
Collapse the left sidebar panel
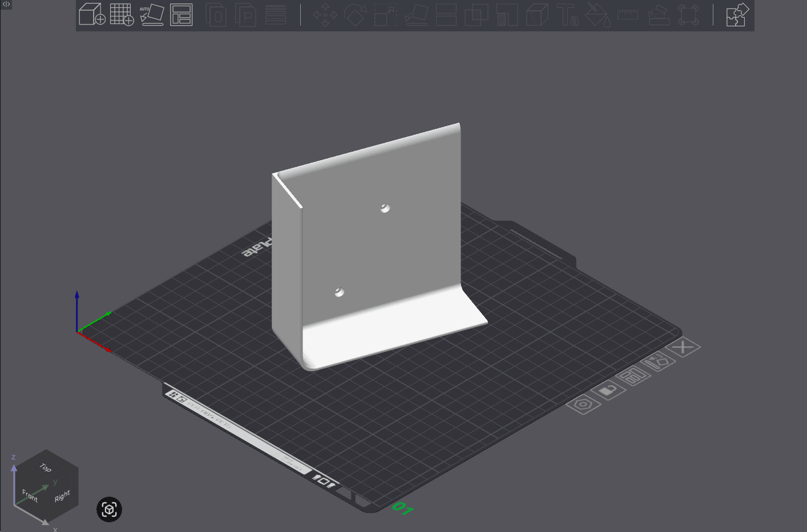pyautogui.click(x=6, y=5)
